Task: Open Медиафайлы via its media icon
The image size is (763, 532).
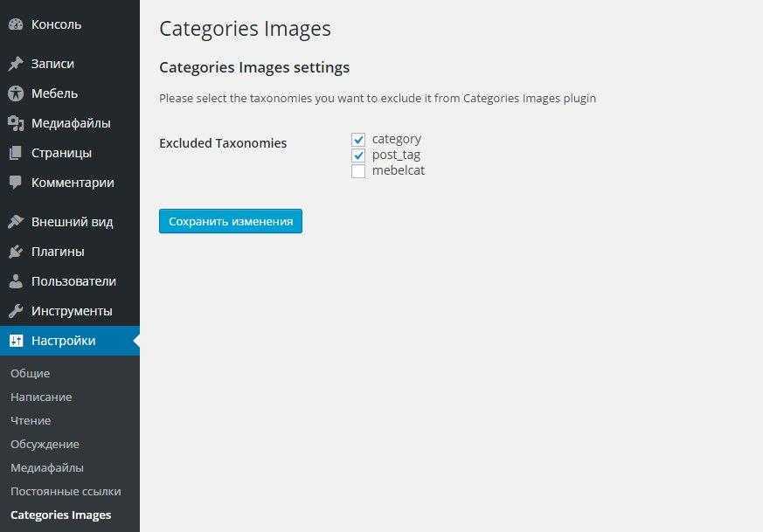Action: (16, 123)
